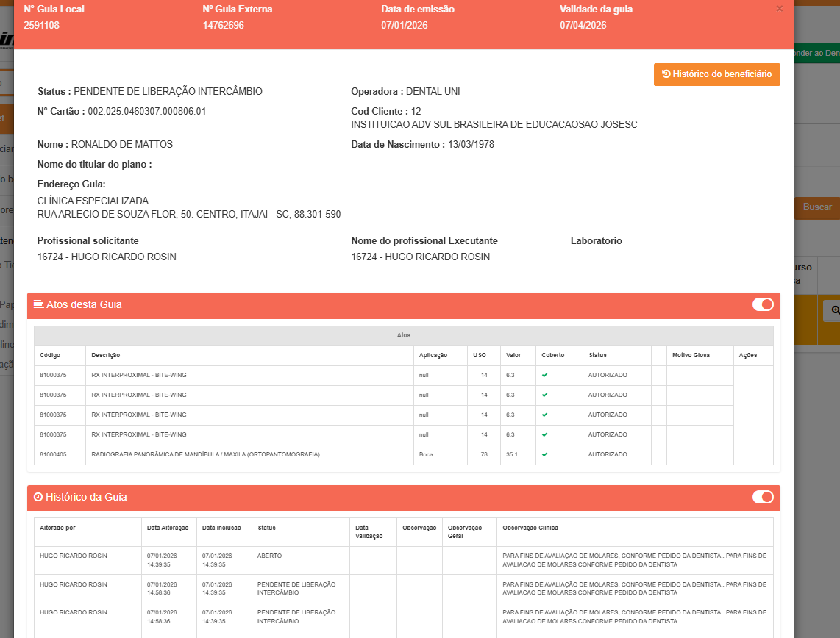Screen dimensions: 840x638
Task: Toggle the Histórico da Guia section switch
Action: click(x=762, y=497)
